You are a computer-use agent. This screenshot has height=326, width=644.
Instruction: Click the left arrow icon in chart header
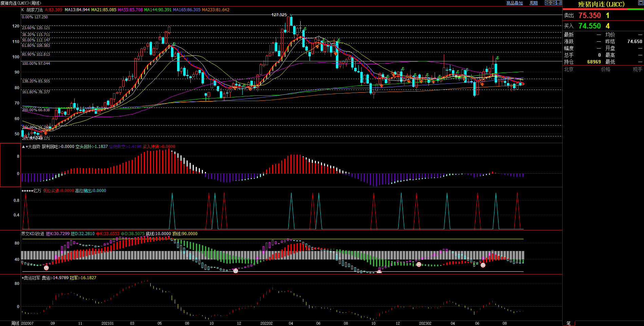[x=548, y=3]
